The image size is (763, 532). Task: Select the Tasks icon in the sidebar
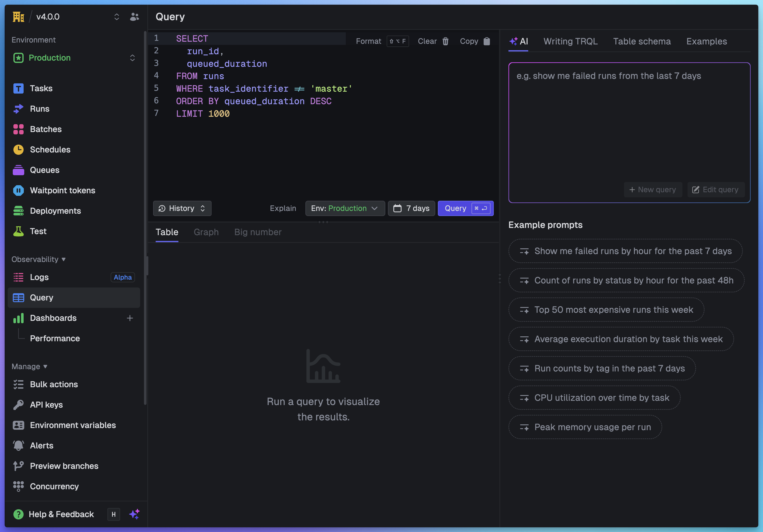pyautogui.click(x=19, y=88)
